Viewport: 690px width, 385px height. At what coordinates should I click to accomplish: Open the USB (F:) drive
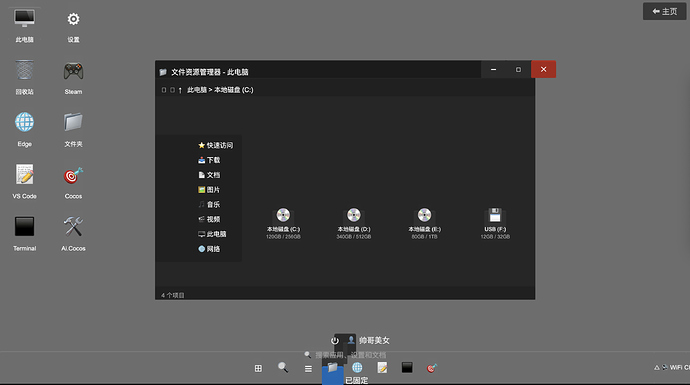495,224
